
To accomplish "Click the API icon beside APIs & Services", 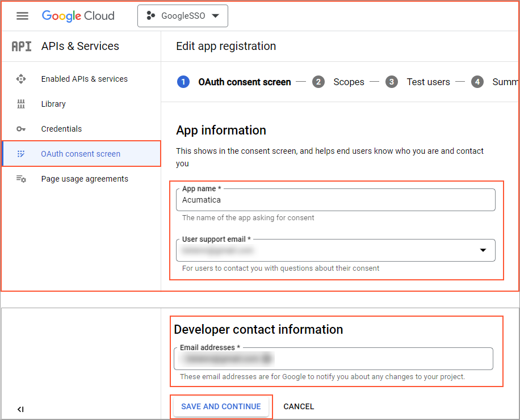I will (22, 47).
